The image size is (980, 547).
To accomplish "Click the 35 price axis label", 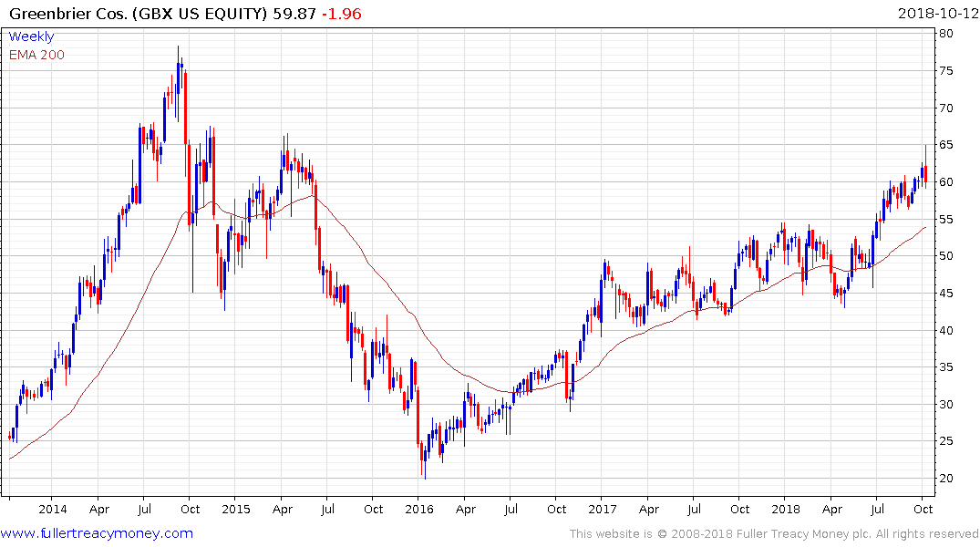I will point(945,367).
